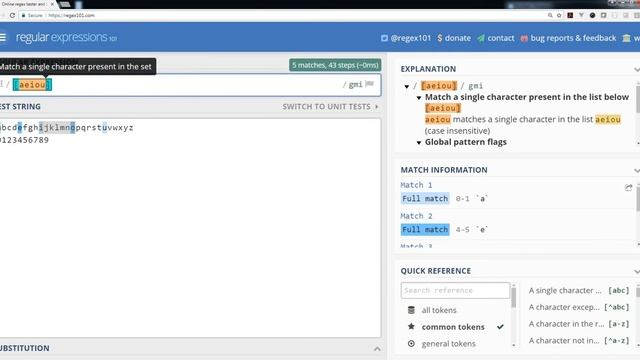Click the highlighted 'e' match in test string
This screenshot has height=360, width=640.
pos(20,127)
